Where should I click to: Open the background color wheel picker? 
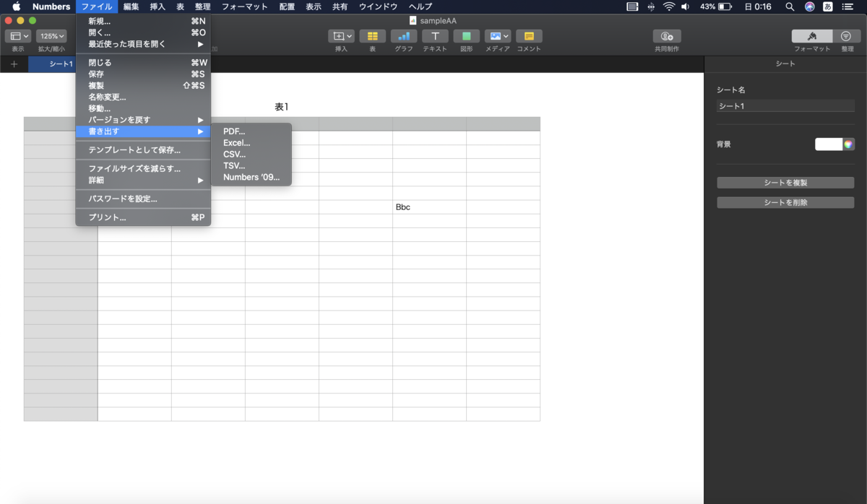849,144
